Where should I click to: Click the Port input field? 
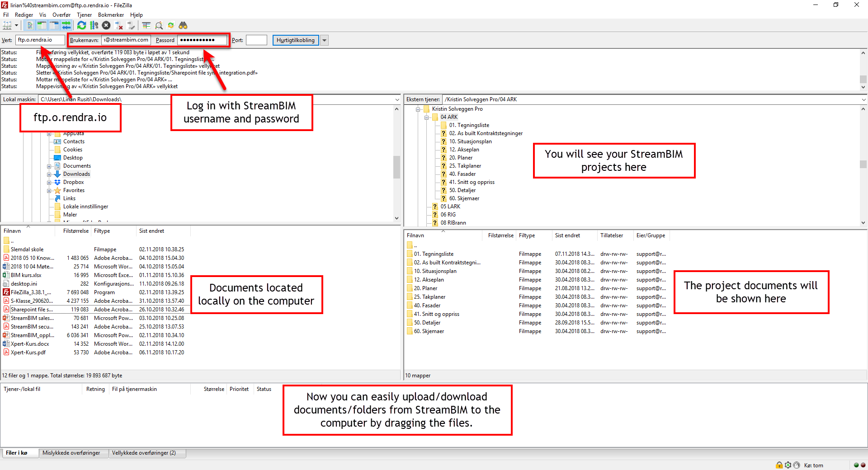(256, 40)
